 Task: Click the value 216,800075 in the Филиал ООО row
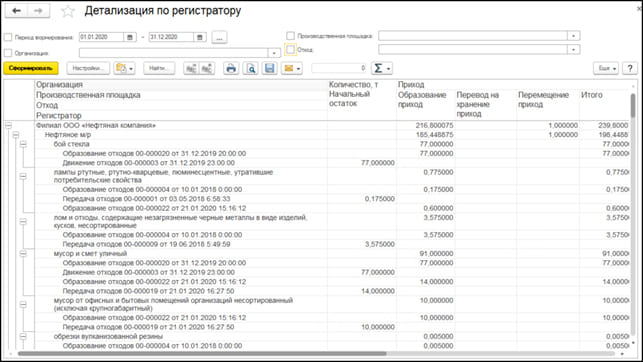coord(434,125)
